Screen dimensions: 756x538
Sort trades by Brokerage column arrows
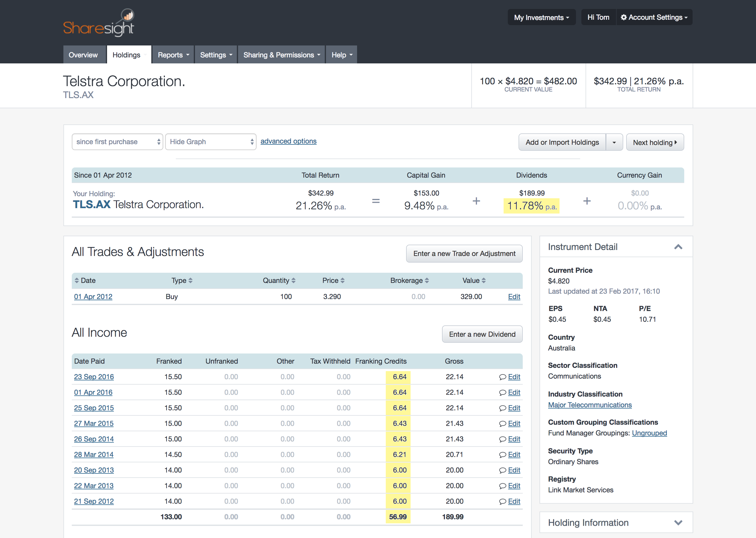[427, 281]
